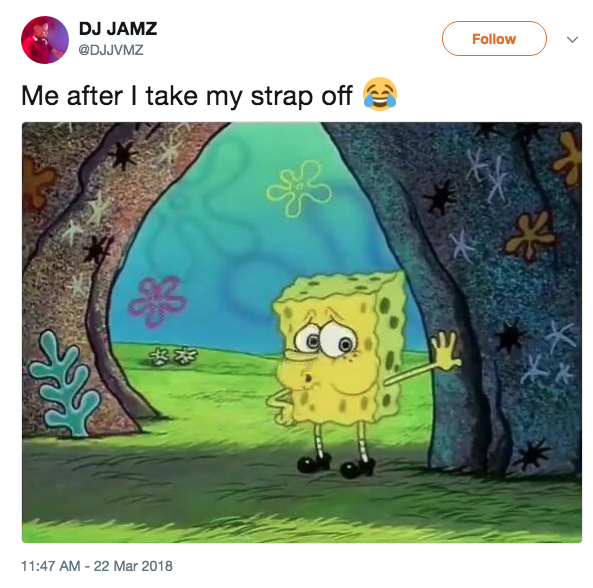Follow the DJ JAMZ account
Viewport: 593px width, 588px height.
(494, 39)
